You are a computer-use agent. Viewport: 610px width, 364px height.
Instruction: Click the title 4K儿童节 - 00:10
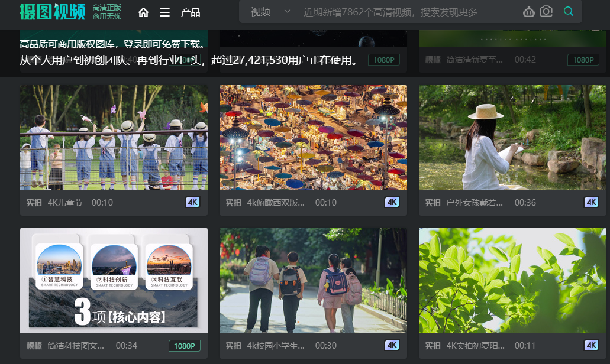tap(80, 203)
